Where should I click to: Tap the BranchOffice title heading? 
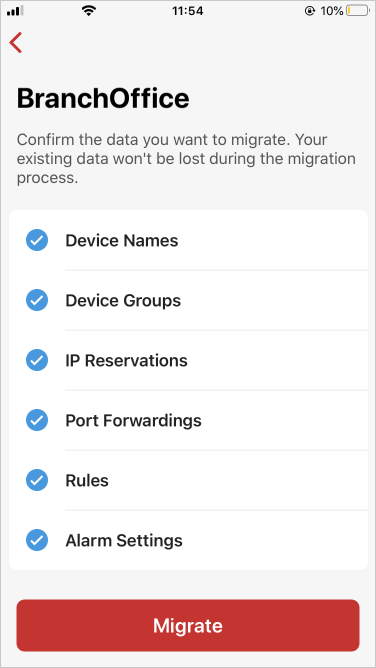103,98
